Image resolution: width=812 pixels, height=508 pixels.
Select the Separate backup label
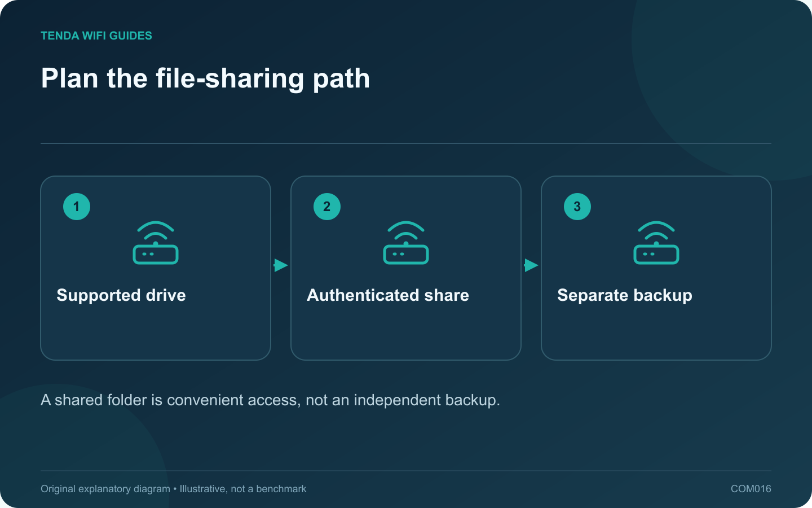click(625, 295)
